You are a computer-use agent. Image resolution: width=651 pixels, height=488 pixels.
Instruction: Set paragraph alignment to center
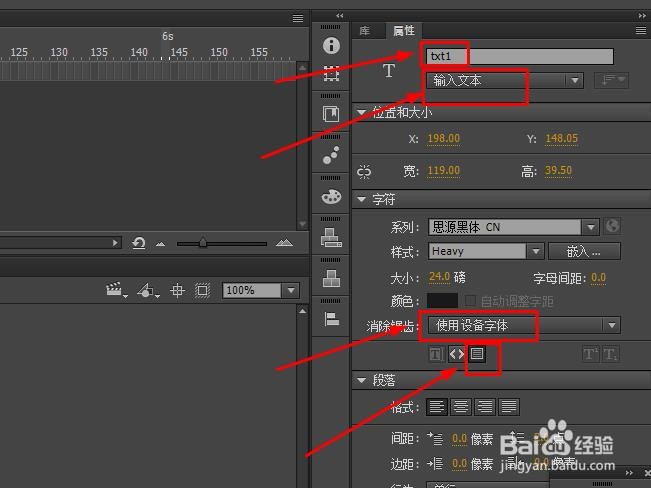click(460, 407)
